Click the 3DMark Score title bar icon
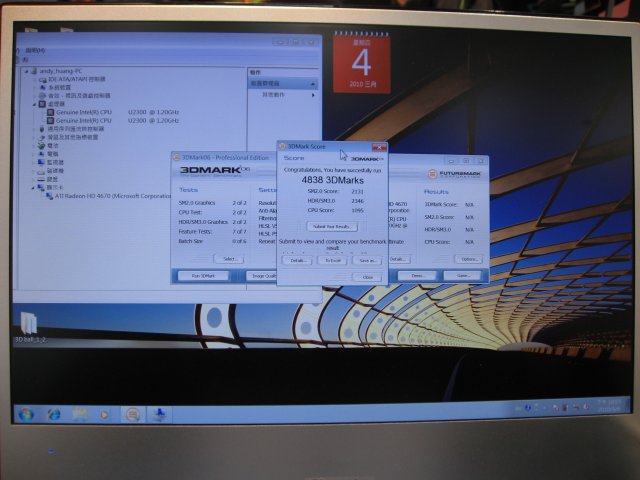640x480 pixels. coord(282,146)
